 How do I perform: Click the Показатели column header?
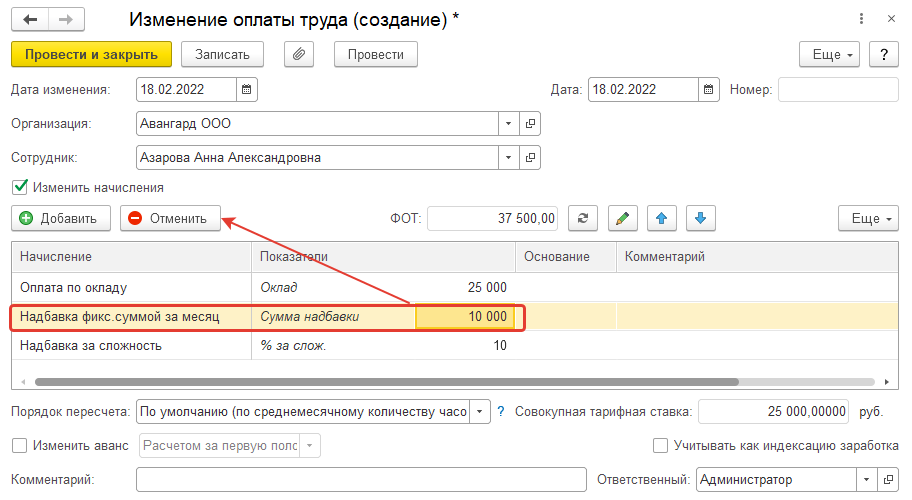pos(383,256)
